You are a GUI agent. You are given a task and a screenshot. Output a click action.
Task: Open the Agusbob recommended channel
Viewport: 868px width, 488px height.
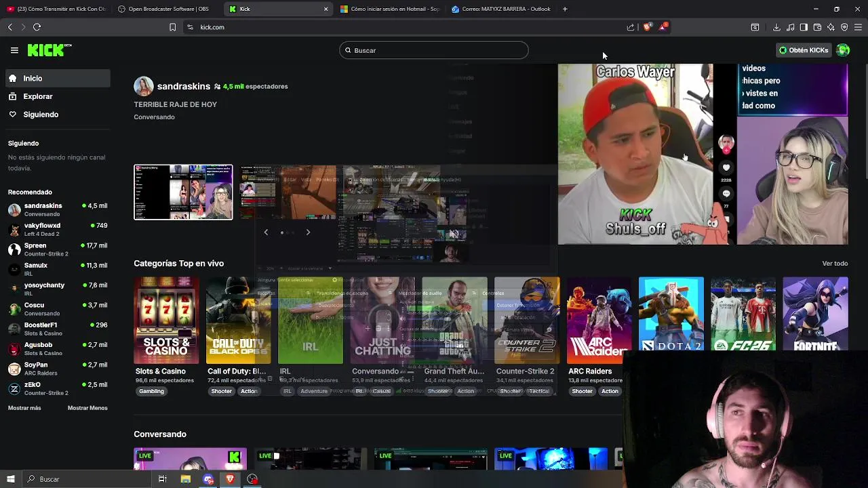[x=57, y=348]
